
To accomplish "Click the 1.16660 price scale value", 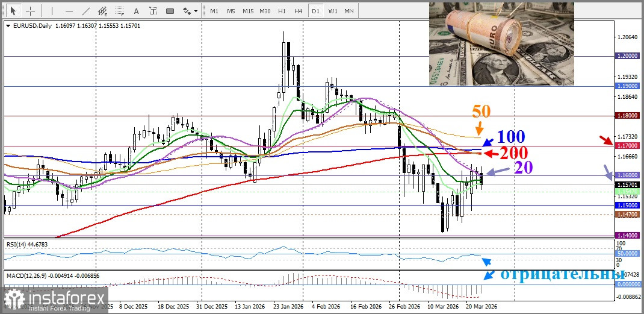I will coord(628,156).
